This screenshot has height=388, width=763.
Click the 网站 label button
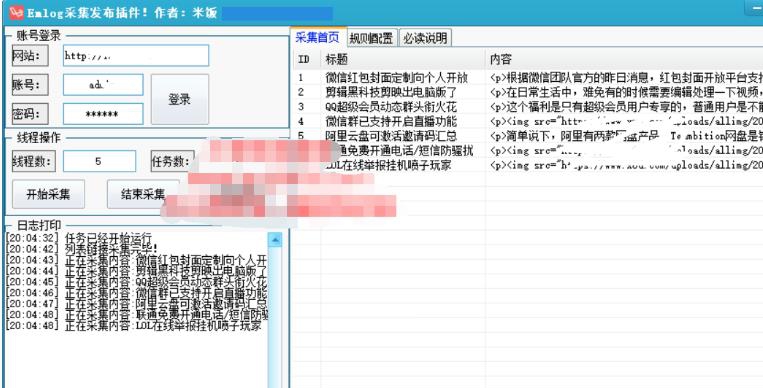point(30,55)
